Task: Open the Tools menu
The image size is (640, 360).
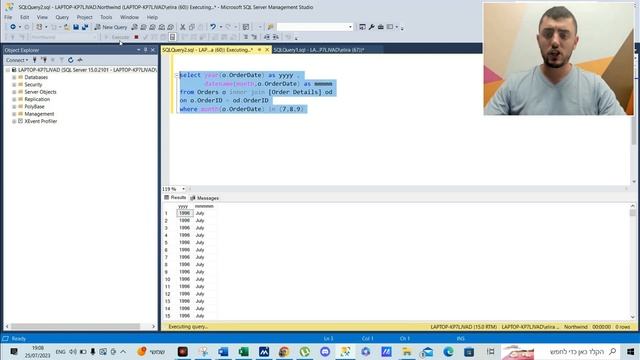Action: (x=106, y=17)
